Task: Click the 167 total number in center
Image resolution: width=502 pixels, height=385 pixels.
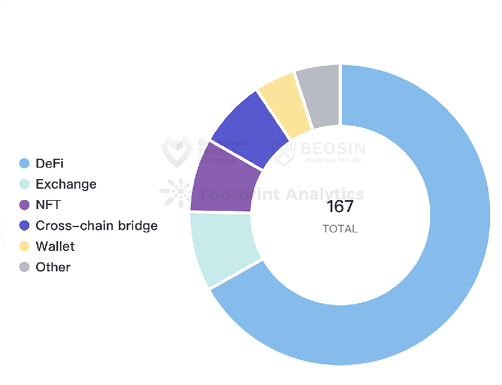Action: pos(340,207)
